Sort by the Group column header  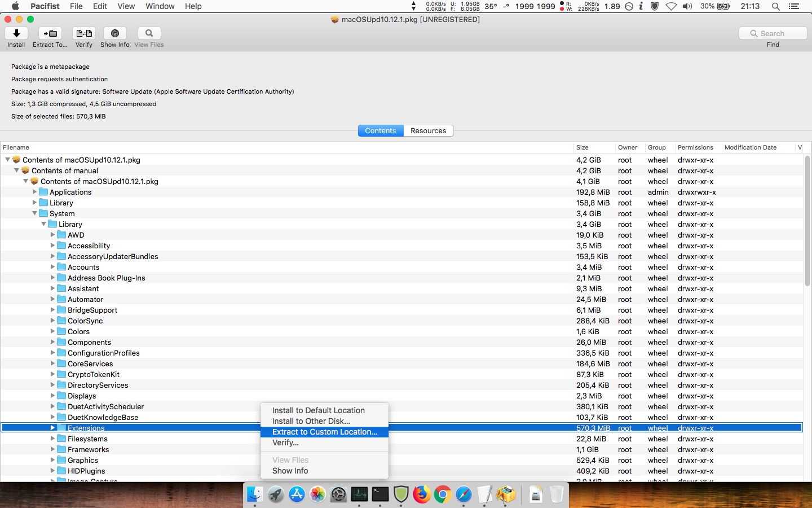(660, 147)
